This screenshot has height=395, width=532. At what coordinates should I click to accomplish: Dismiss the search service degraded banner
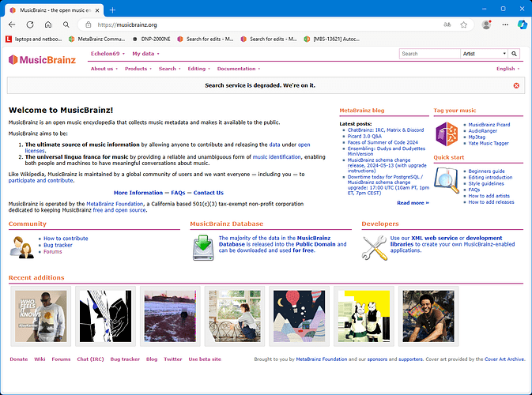tap(516, 85)
